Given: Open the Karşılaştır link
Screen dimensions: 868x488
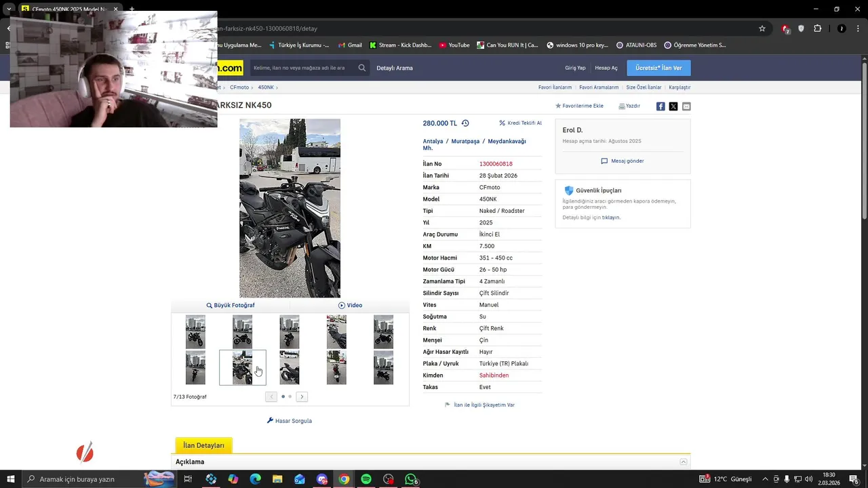Looking at the screenshot, I should (x=679, y=87).
